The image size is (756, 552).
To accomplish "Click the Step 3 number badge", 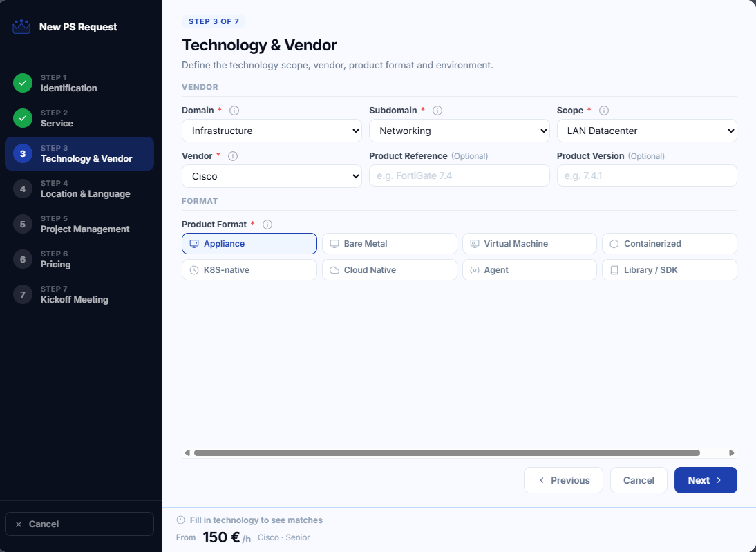I will 23,153.
